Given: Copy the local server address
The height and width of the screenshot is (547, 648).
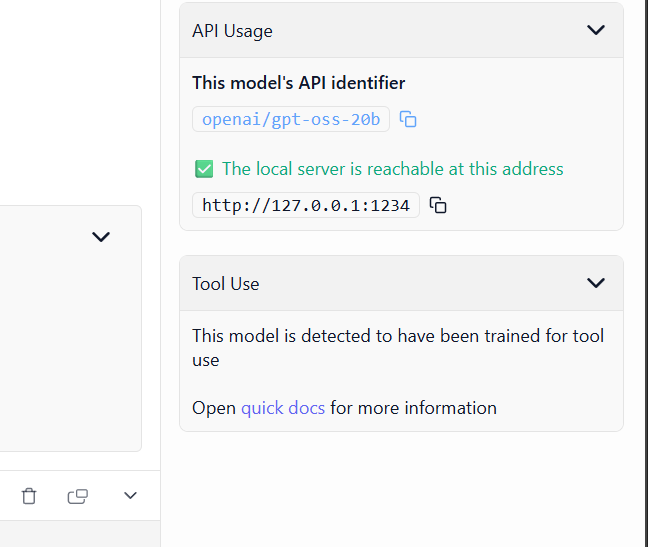Looking at the screenshot, I should tap(438, 205).
